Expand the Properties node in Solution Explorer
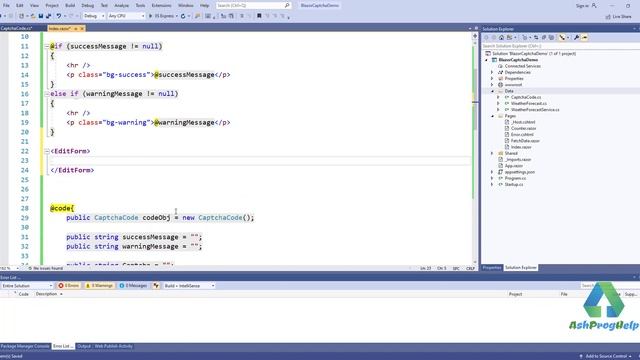Screen dimensions: 640x360 point(492,78)
